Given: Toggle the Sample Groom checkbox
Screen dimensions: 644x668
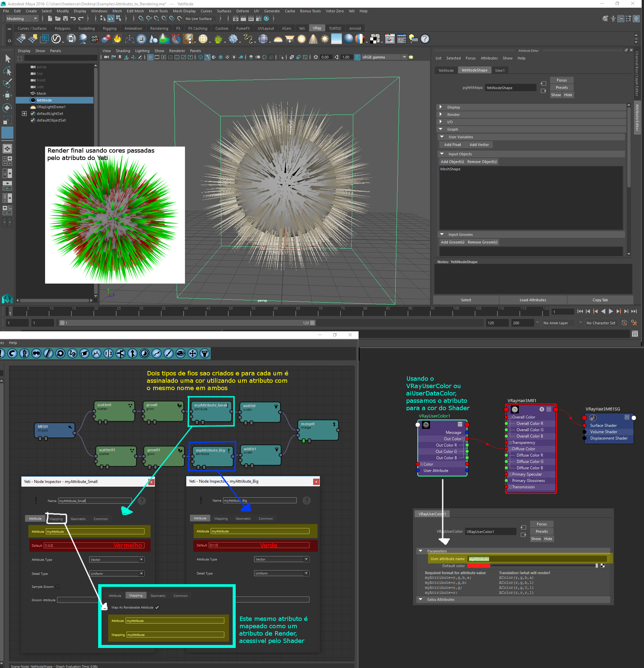Looking at the screenshot, I should coord(58,587).
